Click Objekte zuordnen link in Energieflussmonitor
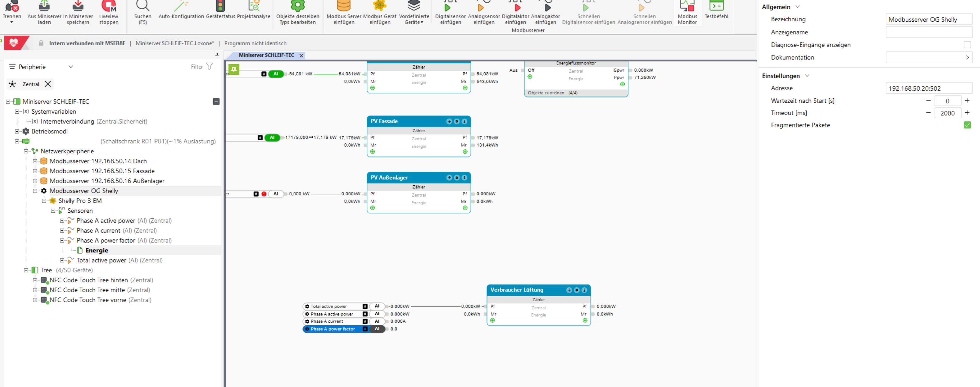 tap(552, 93)
